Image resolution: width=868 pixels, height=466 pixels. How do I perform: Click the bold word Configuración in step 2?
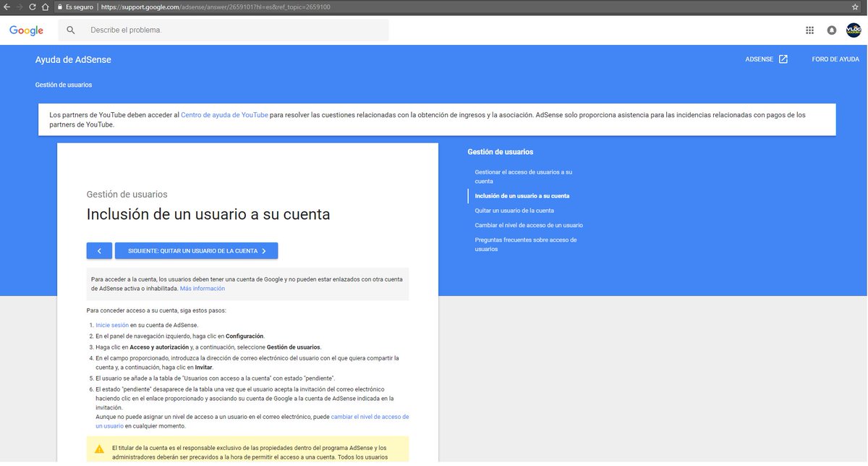coord(244,336)
